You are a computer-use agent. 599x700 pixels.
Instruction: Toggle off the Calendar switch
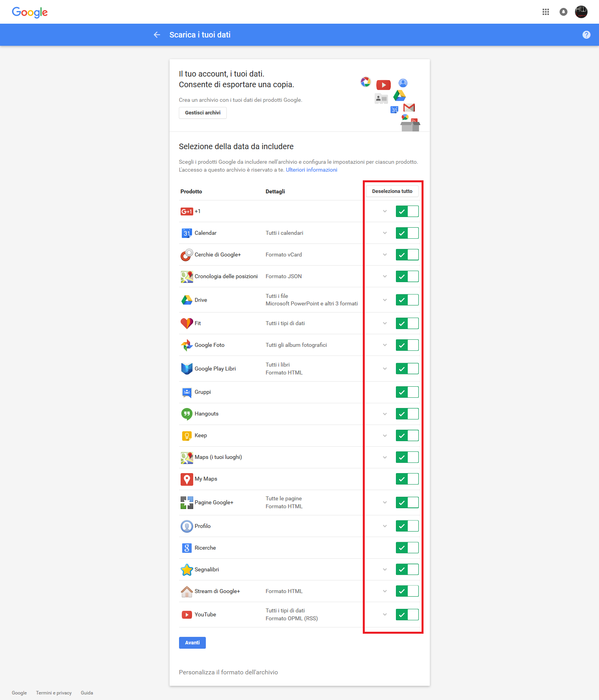(x=407, y=233)
